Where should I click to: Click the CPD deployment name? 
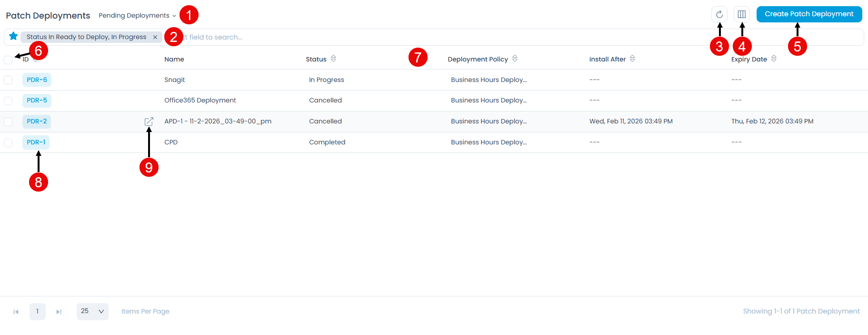(171, 142)
